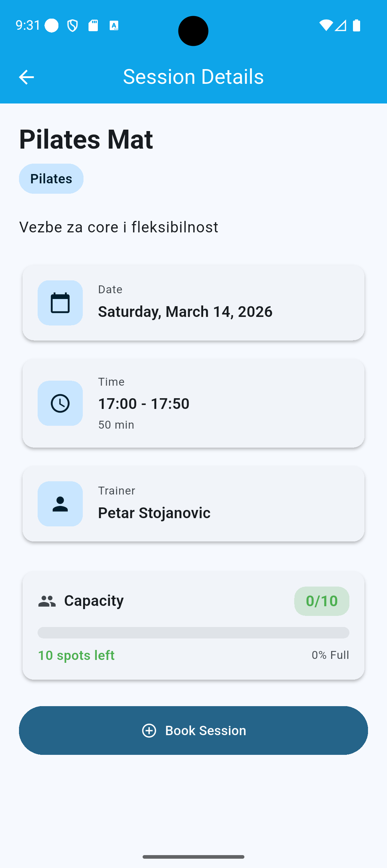Image resolution: width=387 pixels, height=868 pixels.
Task: Click the person icon in Trainer card
Action: 60,504
